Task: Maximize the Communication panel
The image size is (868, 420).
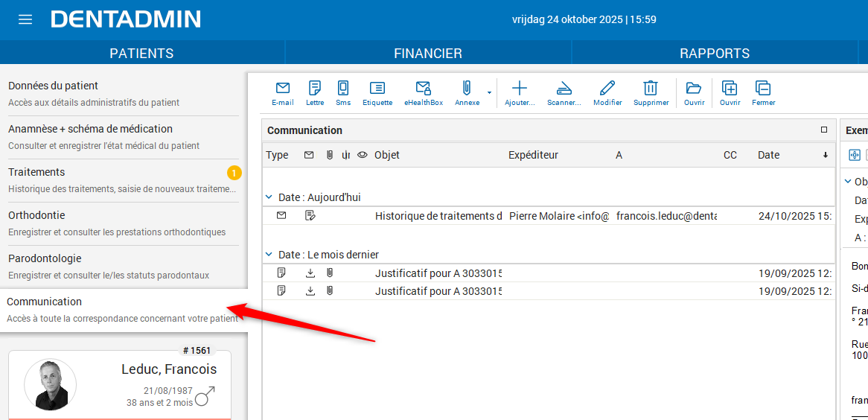Action: (824, 130)
